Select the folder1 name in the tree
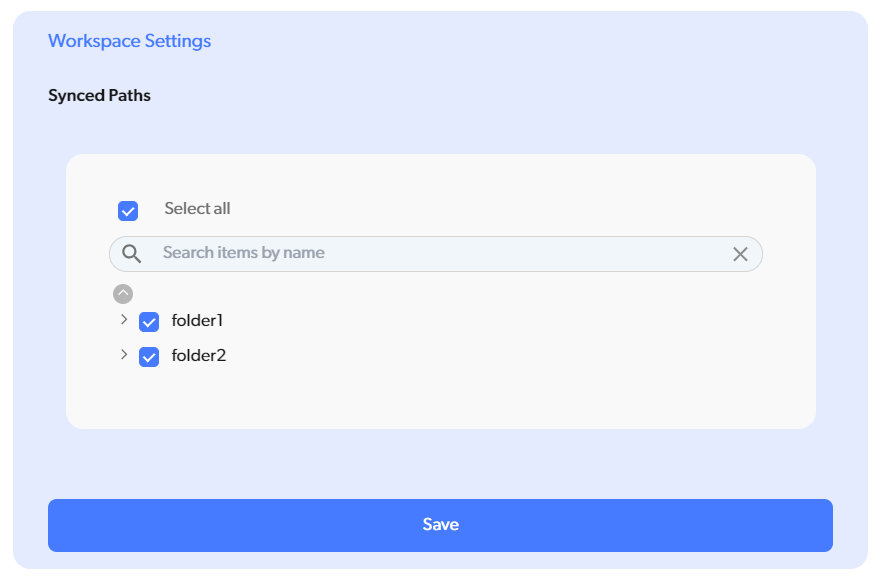882x580 pixels. pyautogui.click(x=197, y=321)
